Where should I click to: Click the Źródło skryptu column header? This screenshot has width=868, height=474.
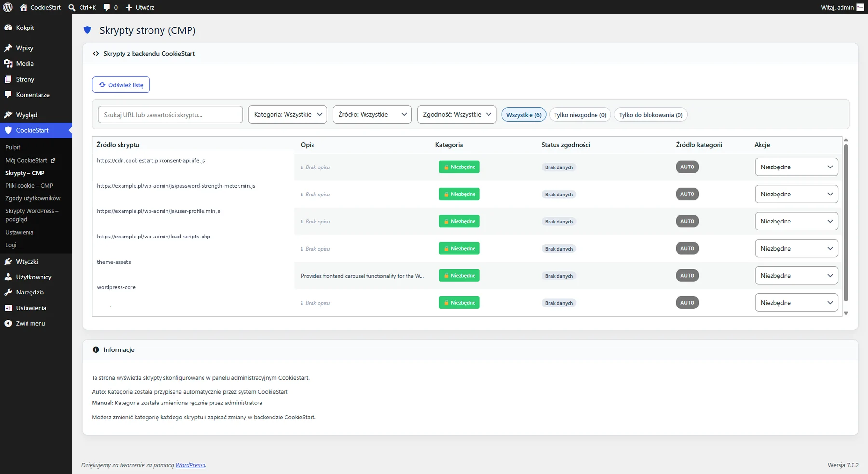[x=118, y=145]
